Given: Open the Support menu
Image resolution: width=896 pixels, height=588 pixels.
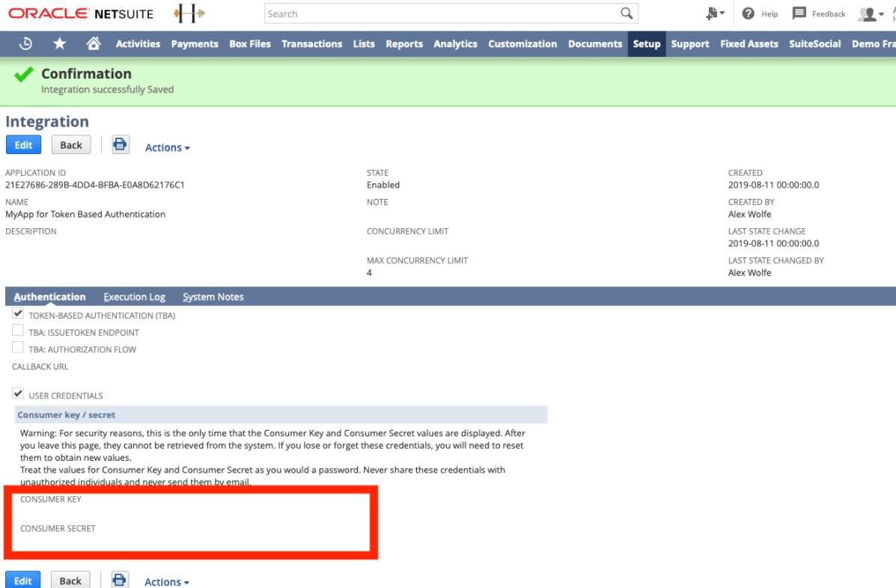Looking at the screenshot, I should coord(689,43).
